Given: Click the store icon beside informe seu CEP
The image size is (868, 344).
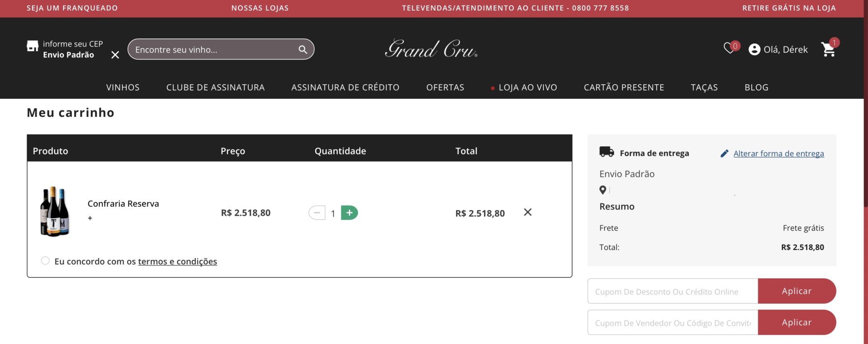Looking at the screenshot, I should pos(33,46).
